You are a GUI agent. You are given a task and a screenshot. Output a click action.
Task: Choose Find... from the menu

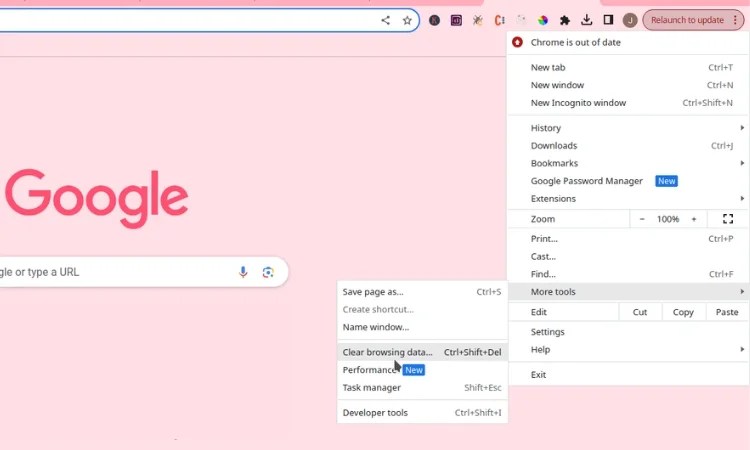[628, 274]
